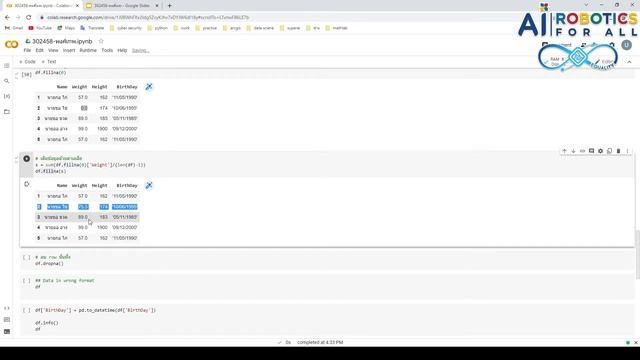640x360 pixels.
Task: Open the Runtime menu
Action: [x=88, y=50]
